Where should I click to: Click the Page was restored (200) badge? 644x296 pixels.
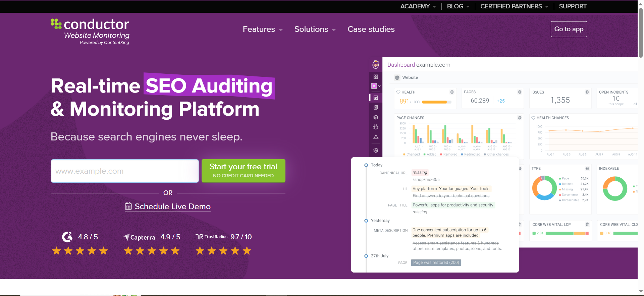tap(436, 262)
